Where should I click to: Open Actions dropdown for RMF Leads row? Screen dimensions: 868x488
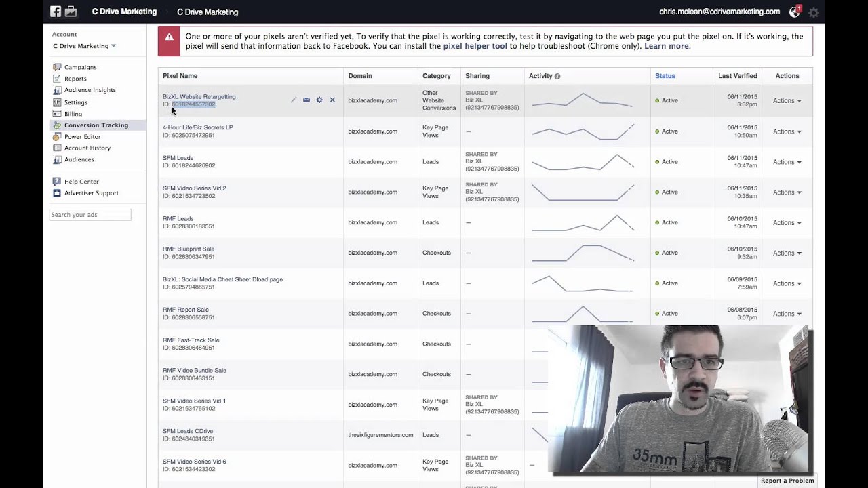tap(787, 222)
